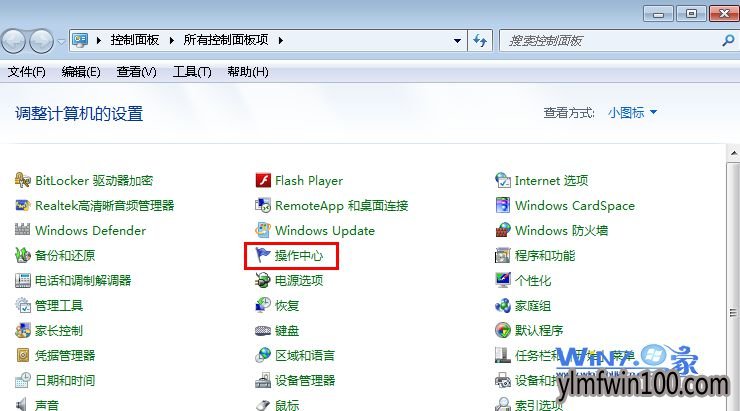This screenshot has height=411, width=740.
Task: Open the 工具(T) menu
Action: click(192, 72)
